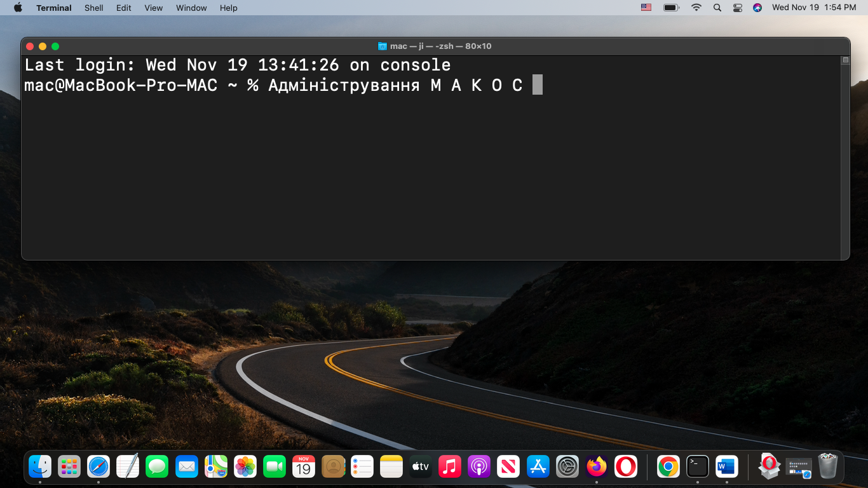Activate Siri from menu bar

click(757, 8)
